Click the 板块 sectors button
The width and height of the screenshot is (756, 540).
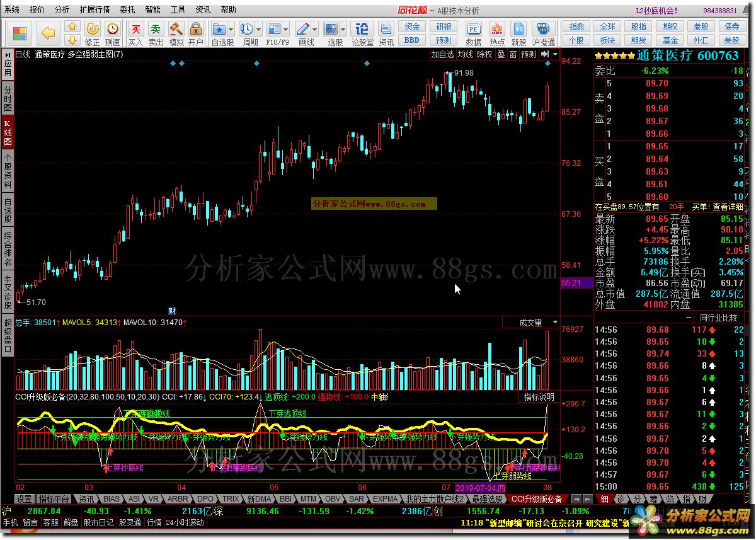[607, 40]
